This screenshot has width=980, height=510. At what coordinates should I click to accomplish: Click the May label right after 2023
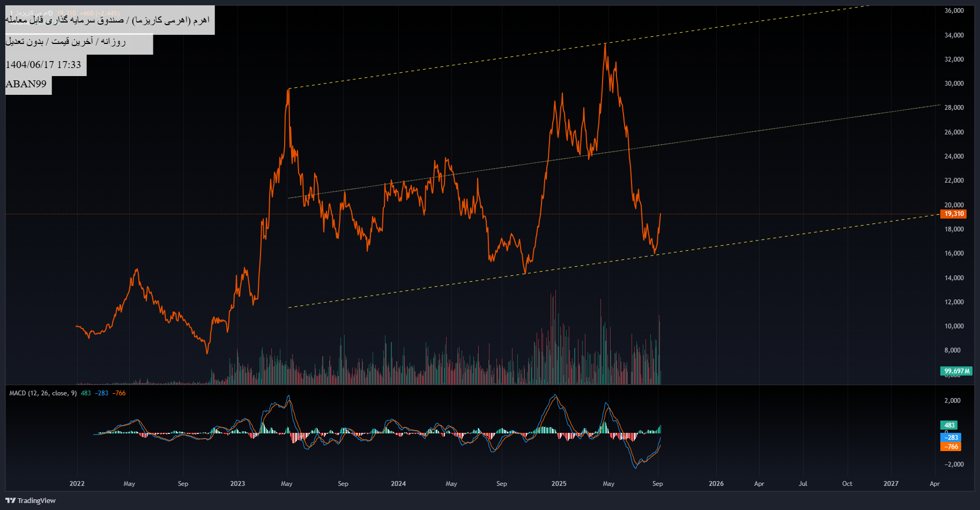[287, 484]
